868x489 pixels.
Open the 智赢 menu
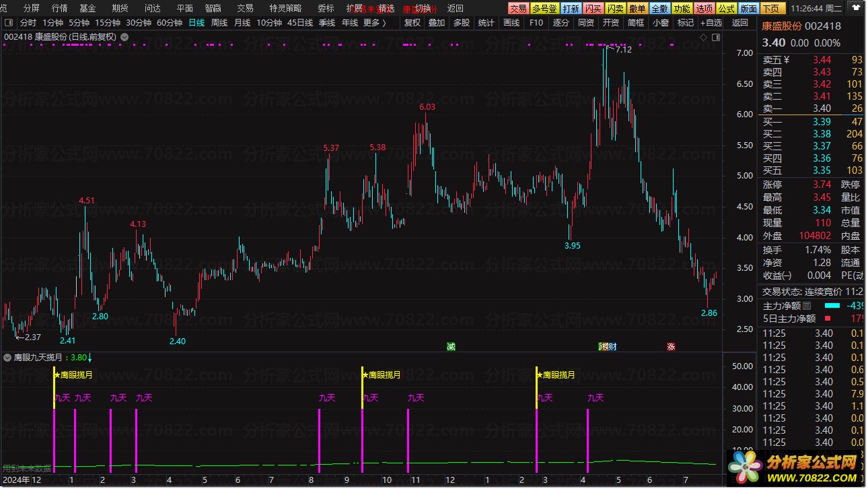(213, 9)
